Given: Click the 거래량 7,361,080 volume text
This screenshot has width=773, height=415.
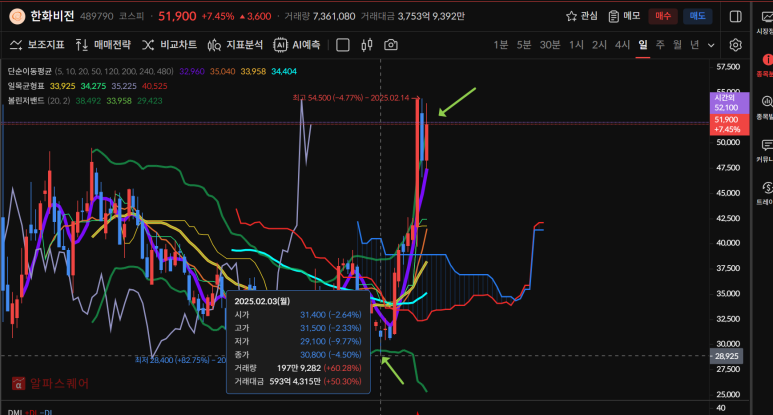Looking at the screenshot, I should [x=319, y=16].
